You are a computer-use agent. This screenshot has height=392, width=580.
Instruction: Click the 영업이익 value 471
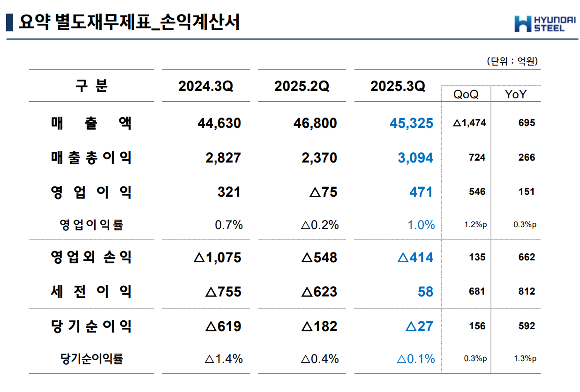(x=421, y=192)
